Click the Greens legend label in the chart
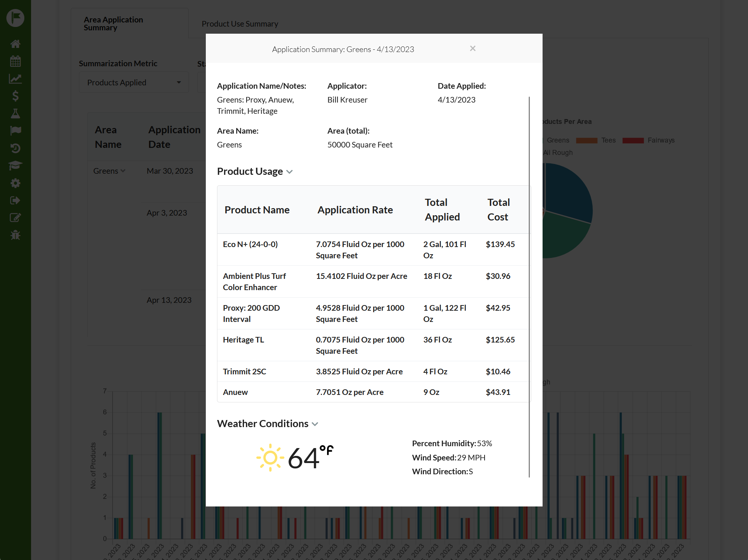748x560 pixels. (558, 140)
